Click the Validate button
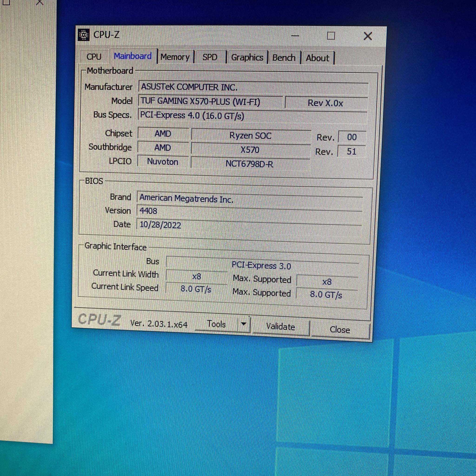 click(281, 327)
